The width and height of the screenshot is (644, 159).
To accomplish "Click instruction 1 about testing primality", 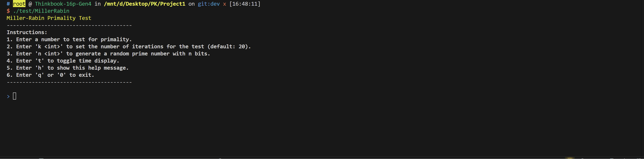I will tap(69, 39).
